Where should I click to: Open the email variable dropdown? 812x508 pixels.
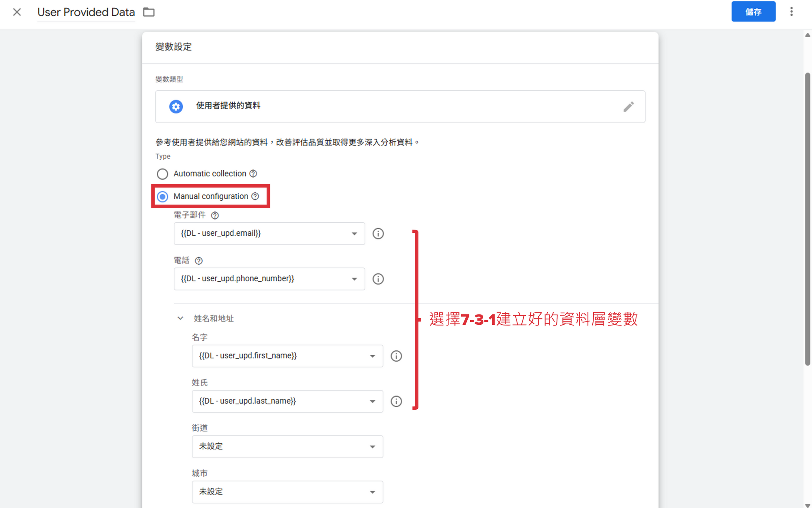tap(269, 234)
